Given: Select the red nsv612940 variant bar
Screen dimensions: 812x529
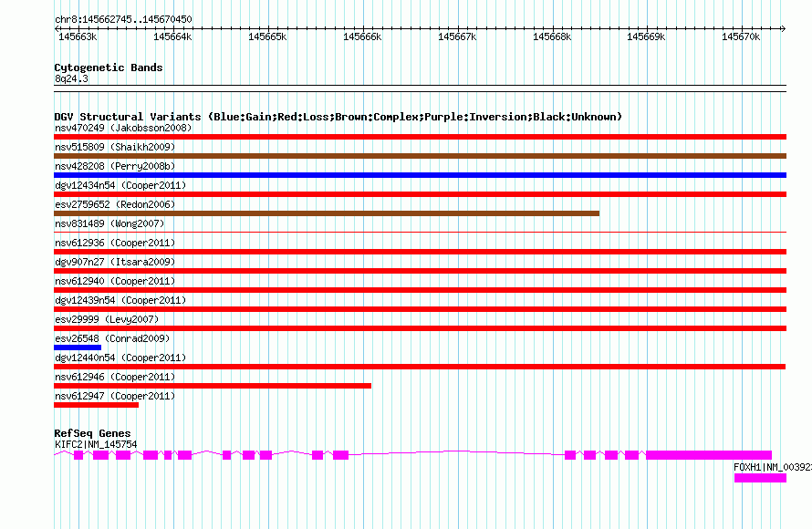Looking at the screenshot, I should [x=420, y=290].
